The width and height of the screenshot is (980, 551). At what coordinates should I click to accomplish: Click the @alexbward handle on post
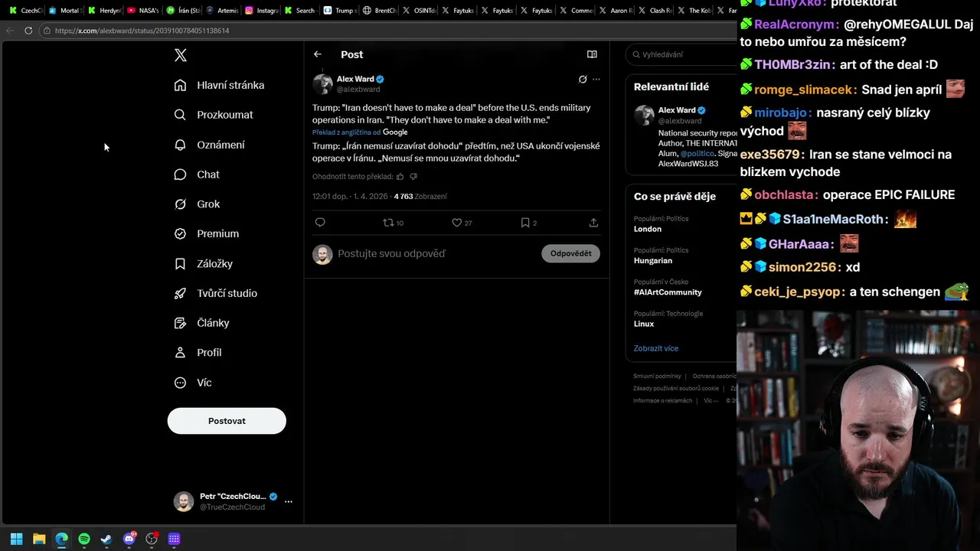click(x=358, y=90)
